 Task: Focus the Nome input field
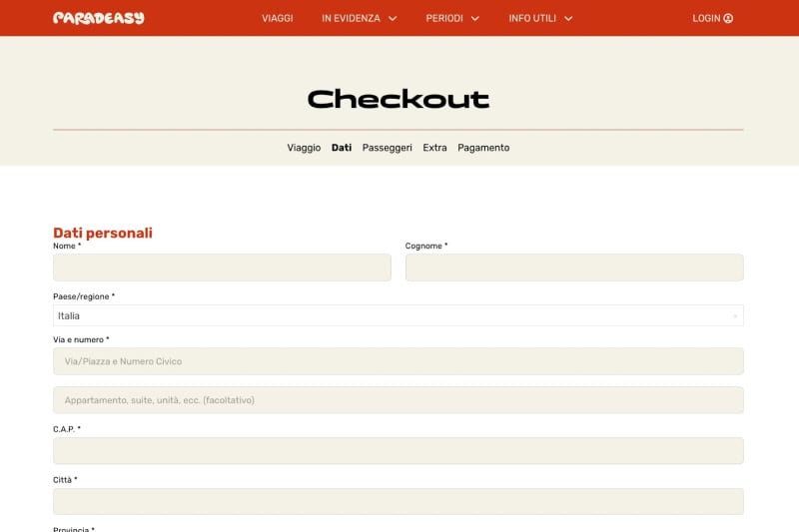tap(222, 267)
